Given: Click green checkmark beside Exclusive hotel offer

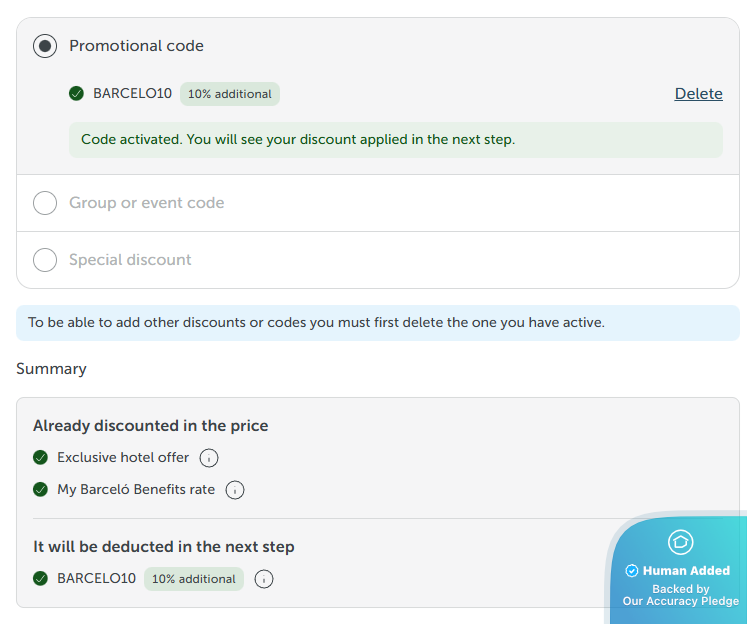Looking at the screenshot, I should click(x=41, y=458).
